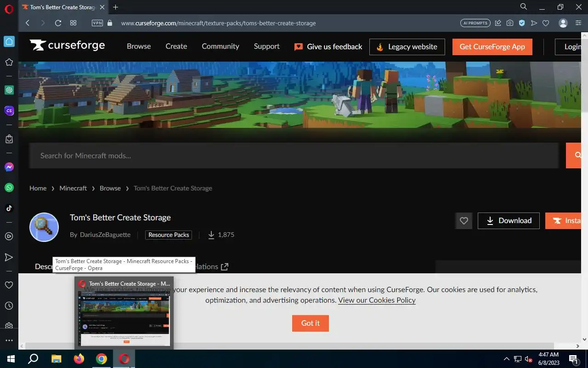Open AI Prompts in address bar
The image size is (588, 368).
pyautogui.click(x=475, y=23)
